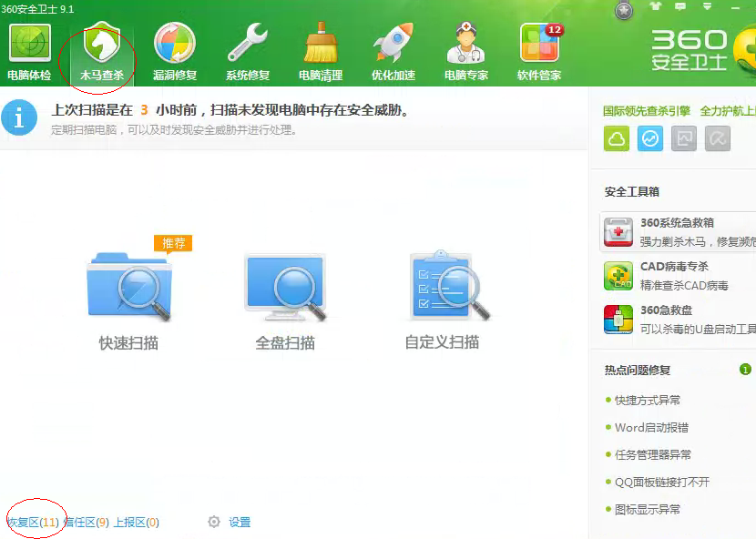Click the green count badge beside 热点问题修复
This screenshot has height=539, width=756.
[745, 370]
